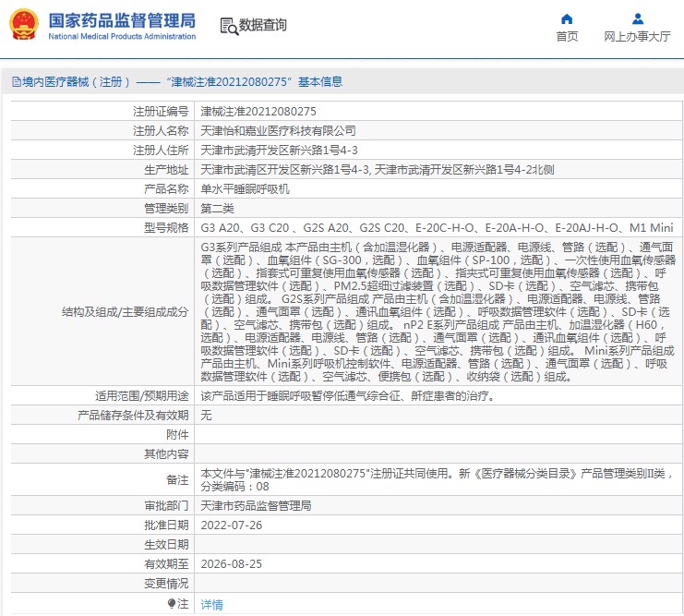Click the 生效日期 label
This screenshot has height=616, width=684.
[x=166, y=544]
